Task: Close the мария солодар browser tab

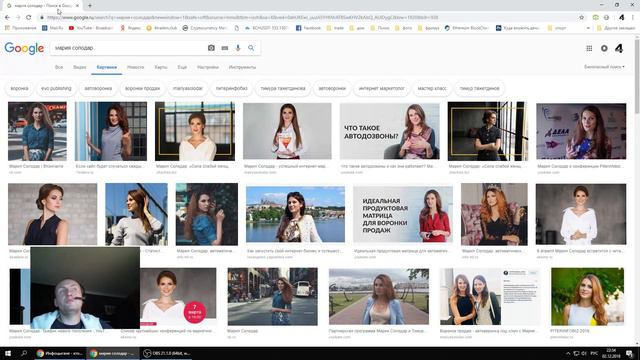Action: 78,6
